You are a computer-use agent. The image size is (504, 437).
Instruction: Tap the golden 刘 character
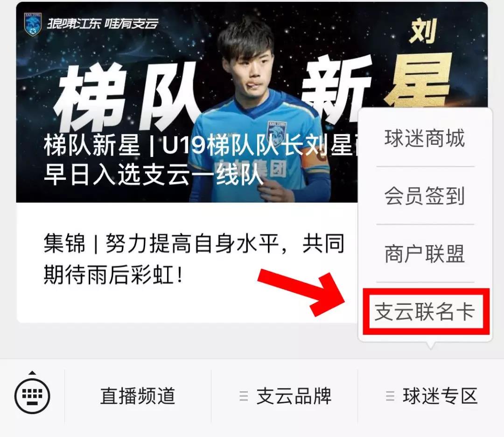coord(424,30)
